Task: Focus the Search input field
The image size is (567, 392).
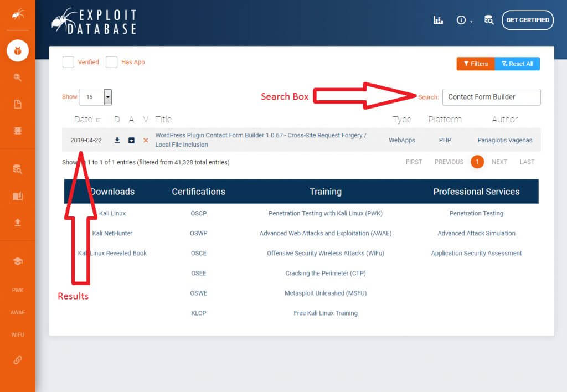Action: (492, 97)
